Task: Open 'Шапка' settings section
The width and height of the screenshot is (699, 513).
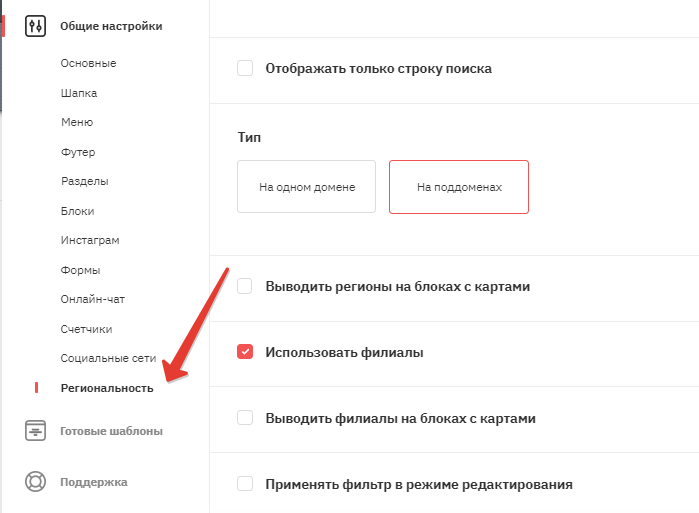Action: pyautogui.click(x=79, y=93)
